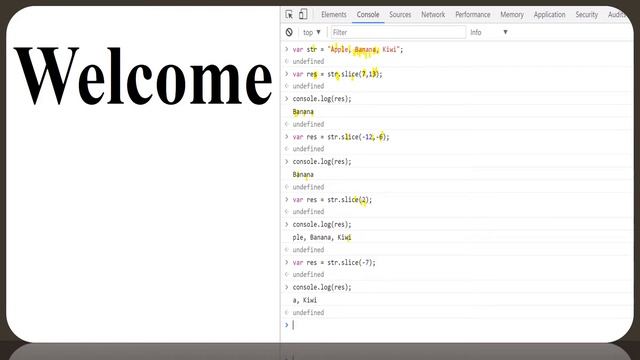Viewport: 640px width, 360px height.
Task: Open the Network tab
Action: [x=433, y=15]
